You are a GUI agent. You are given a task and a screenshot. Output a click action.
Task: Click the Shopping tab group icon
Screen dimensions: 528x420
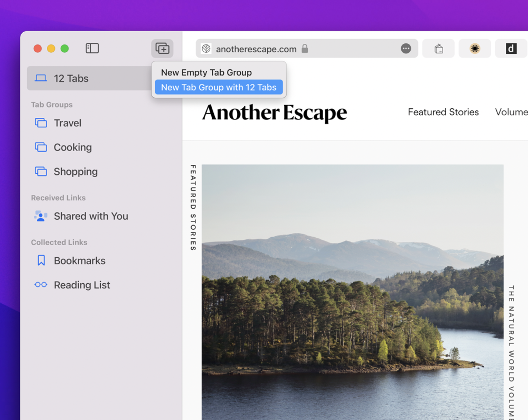41,172
